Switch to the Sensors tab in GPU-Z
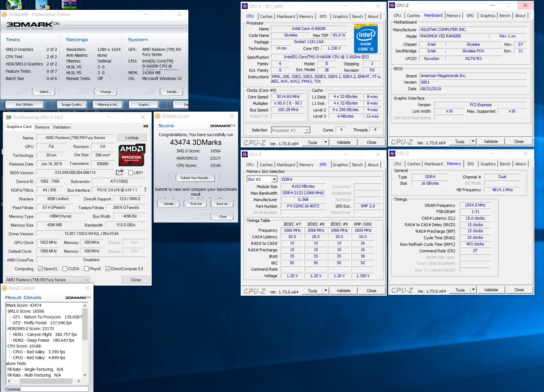Viewport: 544px width, 392px height. pos(42,127)
